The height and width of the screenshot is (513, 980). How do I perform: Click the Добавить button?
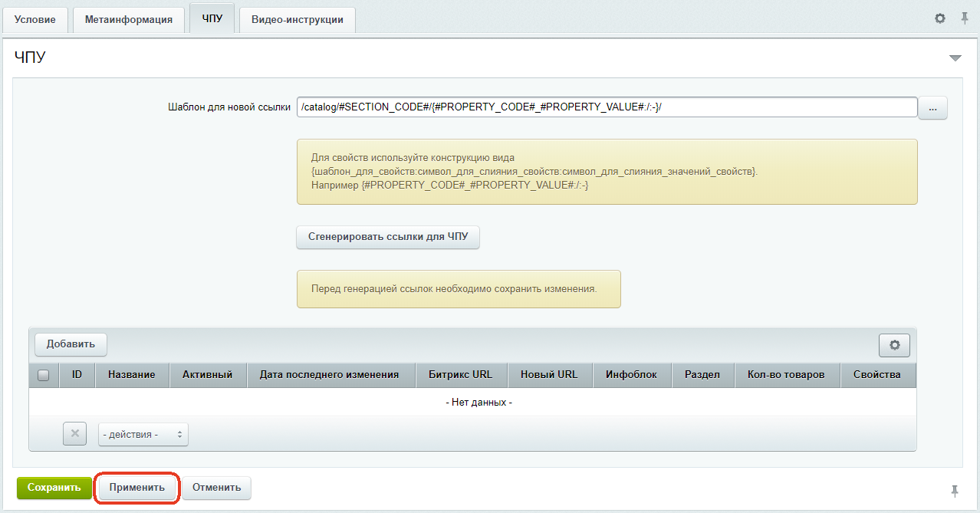pos(71,344)
